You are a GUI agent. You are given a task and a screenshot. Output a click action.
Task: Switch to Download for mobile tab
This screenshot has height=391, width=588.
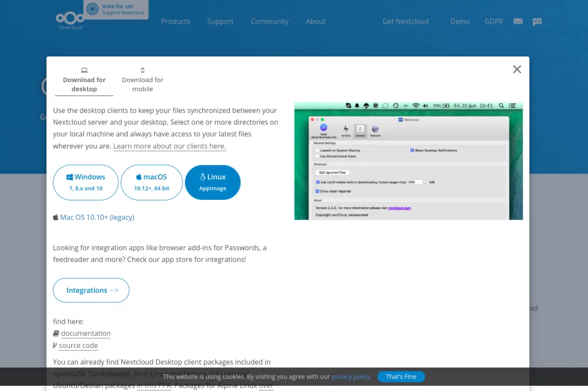(x=142, y=80)
